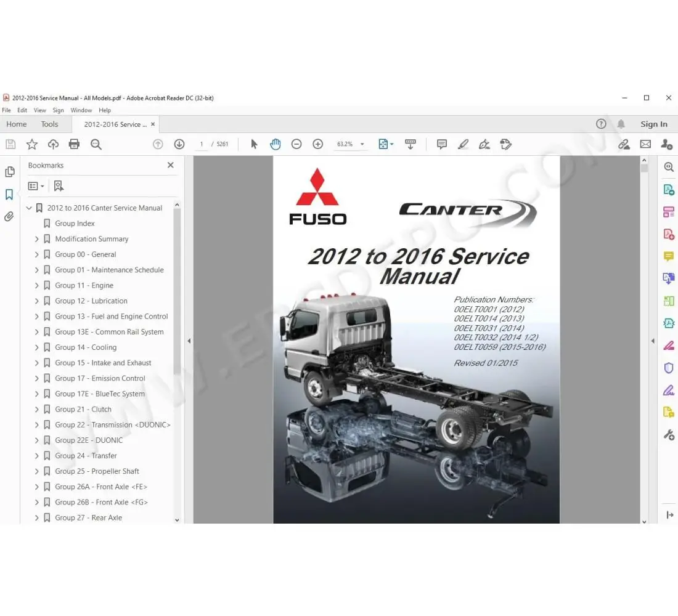Print the document with printer icon
This screenshot has height=616, width=678.
pyautogui.click(x=75, y=144)
